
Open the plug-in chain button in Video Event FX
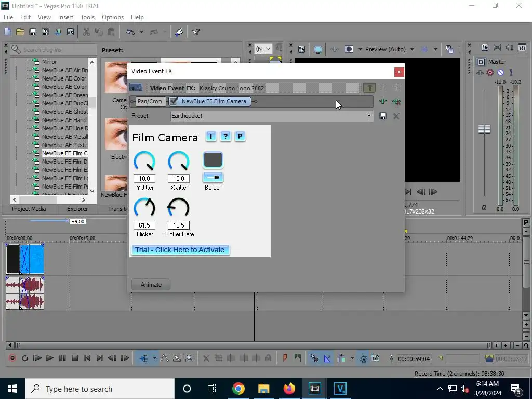tap(383, 101)
